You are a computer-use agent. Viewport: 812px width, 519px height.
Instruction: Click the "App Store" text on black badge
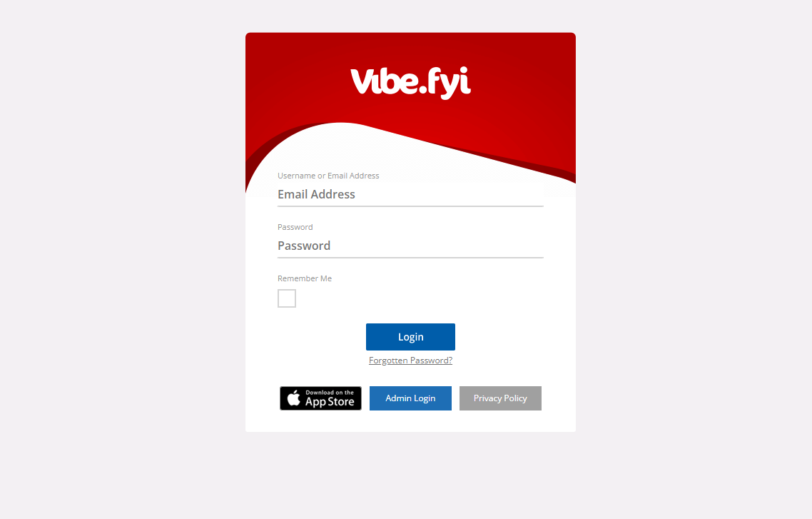(x=330, y=402)
